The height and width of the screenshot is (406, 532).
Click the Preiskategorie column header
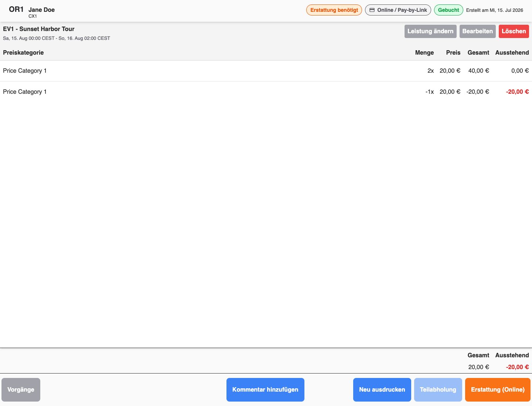(x=23, y=53)
